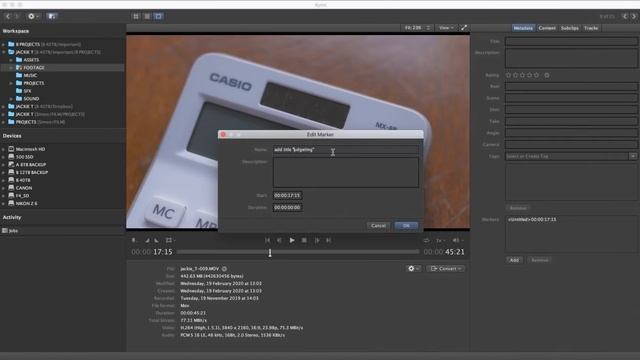This screenshot has width=640, height=360.
Task: Select the SFX folder
Action: [x=27, y=91]
